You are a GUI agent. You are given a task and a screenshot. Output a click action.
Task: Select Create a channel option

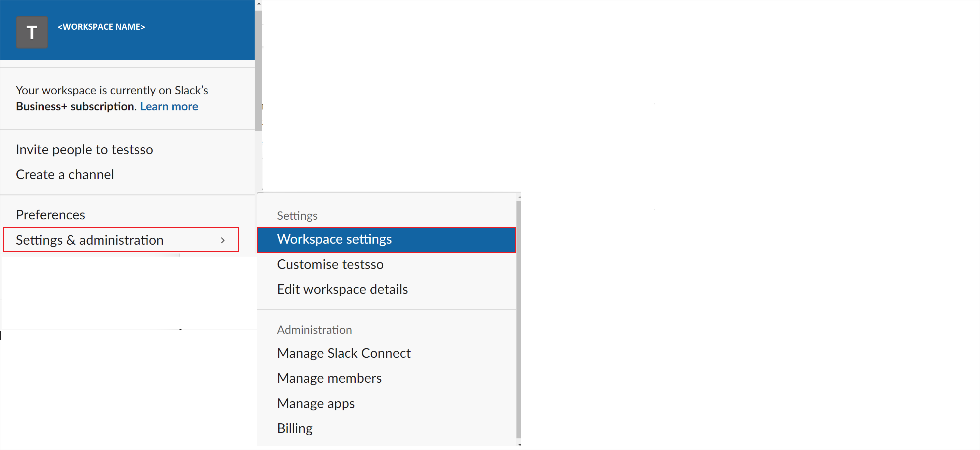tap(65, 174)
